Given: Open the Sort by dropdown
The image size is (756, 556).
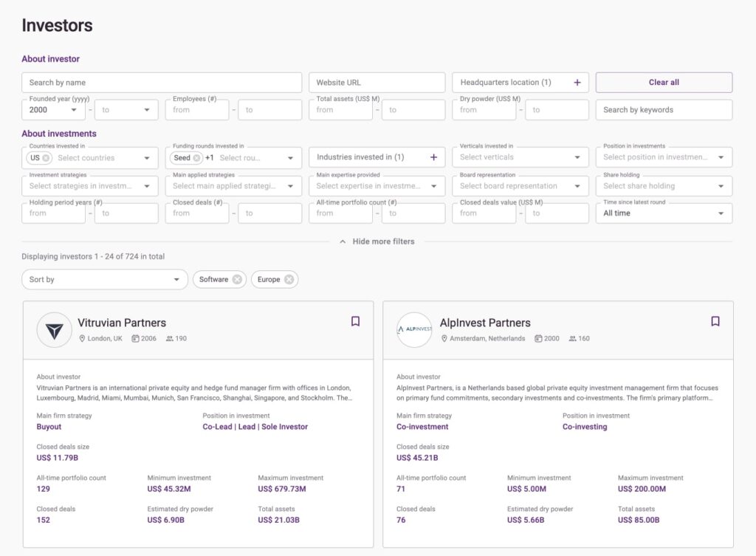Looking at the screenshot, I should [x=105, y=279].
